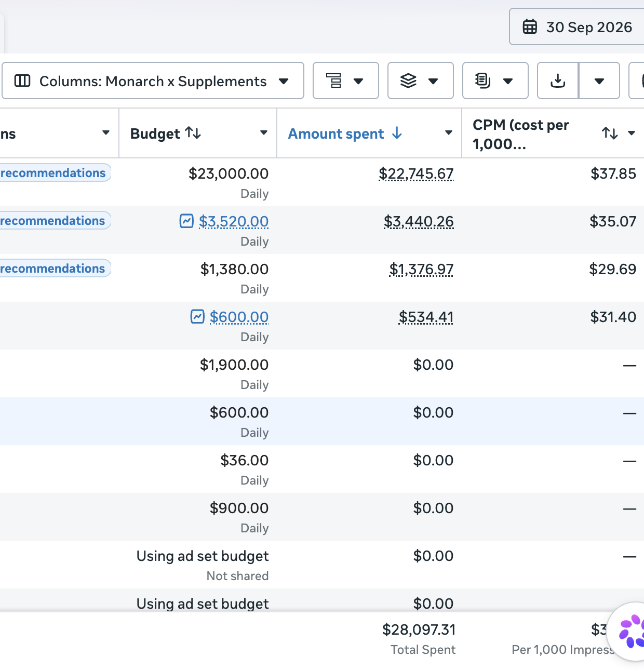644x670 pixels.
Task: Click the $36.00 budget cell
Action: pos(245,460)
